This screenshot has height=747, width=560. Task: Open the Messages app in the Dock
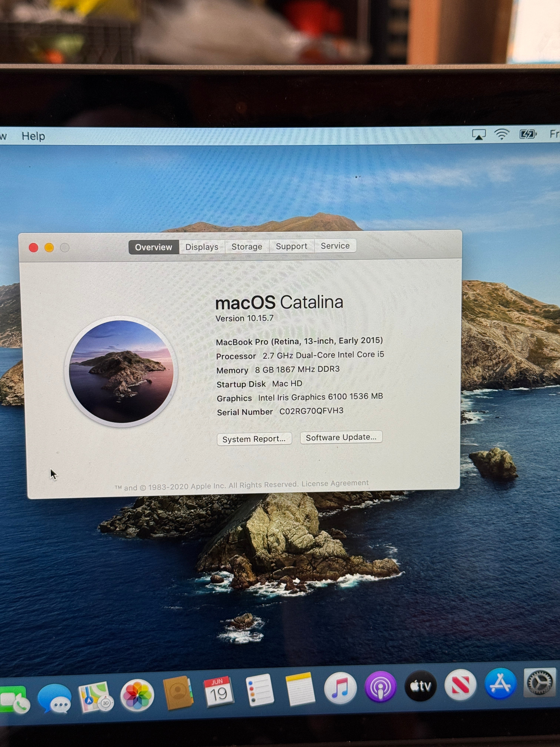(x=55, y=698)
